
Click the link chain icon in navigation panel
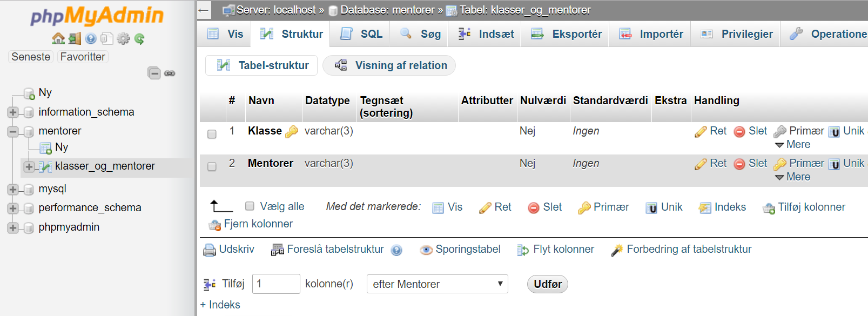170,73
